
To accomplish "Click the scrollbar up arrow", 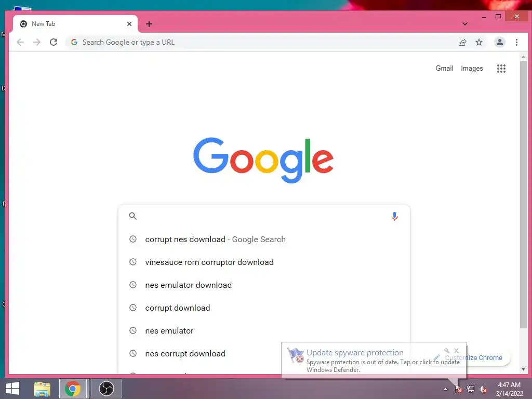I will (523, 57).
